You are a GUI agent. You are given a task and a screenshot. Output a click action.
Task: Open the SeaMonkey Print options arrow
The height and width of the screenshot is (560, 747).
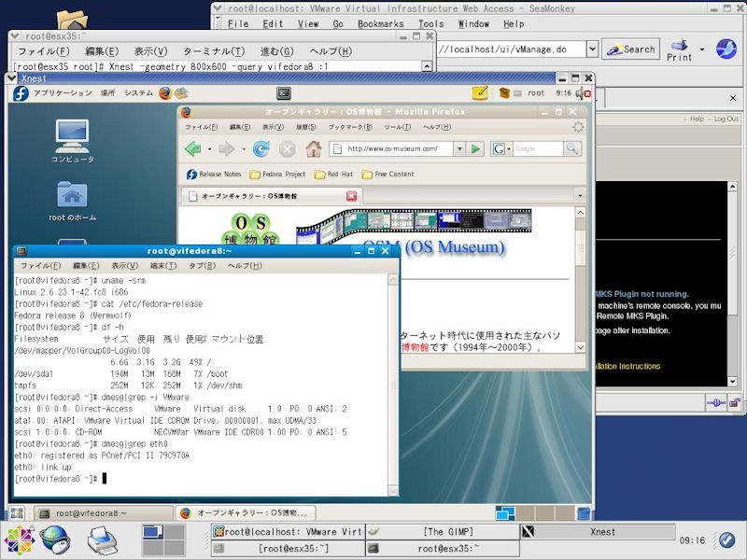pos(702,49)
